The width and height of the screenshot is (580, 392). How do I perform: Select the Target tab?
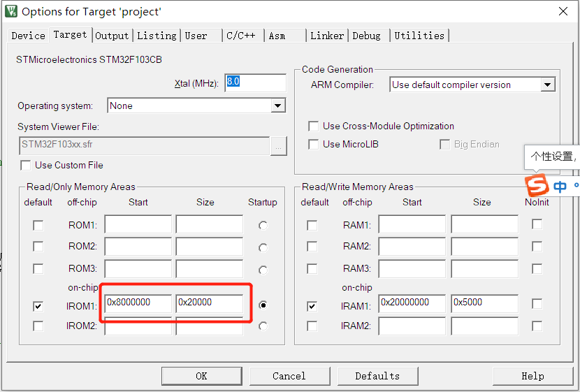coord(70,35)
